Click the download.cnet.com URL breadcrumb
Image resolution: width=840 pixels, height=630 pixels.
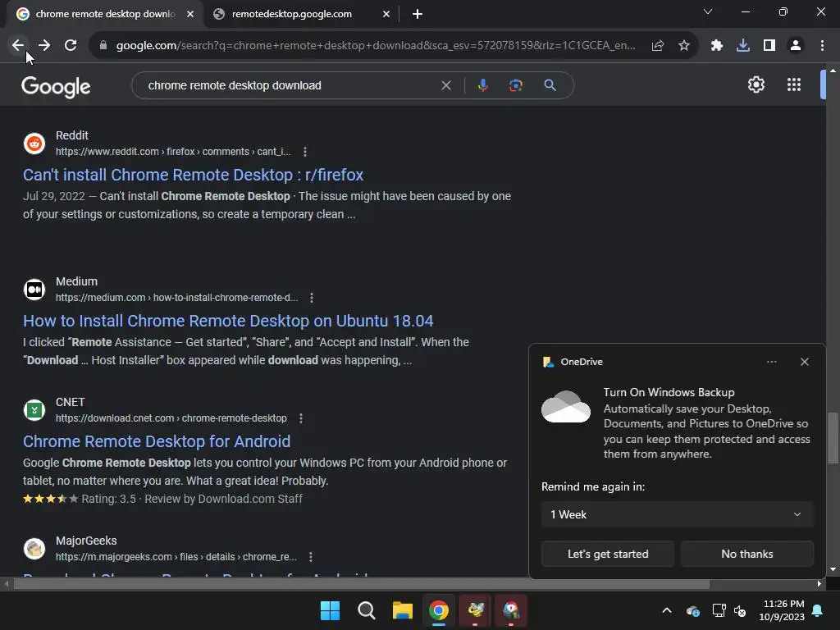(171, 418)
